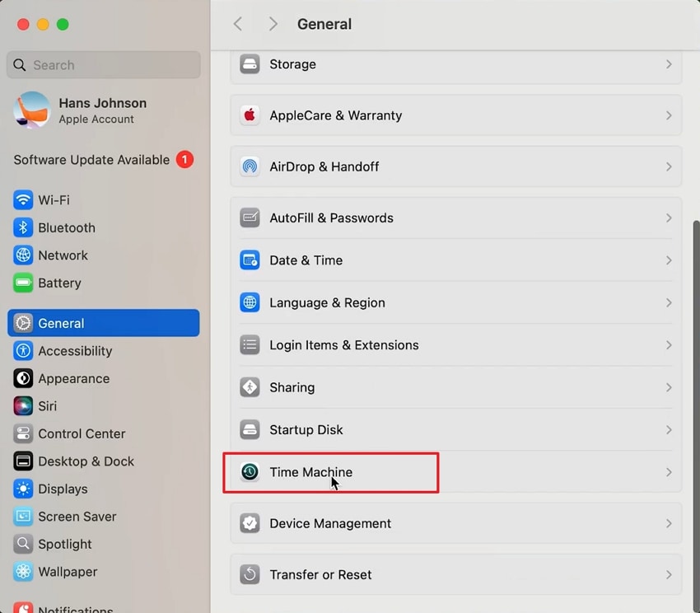
Task: Select Accessibility in the sidebar
Action: click(74, 351)
